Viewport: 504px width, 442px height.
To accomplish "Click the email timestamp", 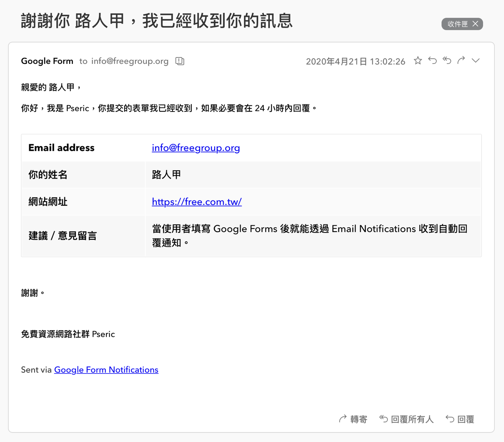I will tap(356, 61).
